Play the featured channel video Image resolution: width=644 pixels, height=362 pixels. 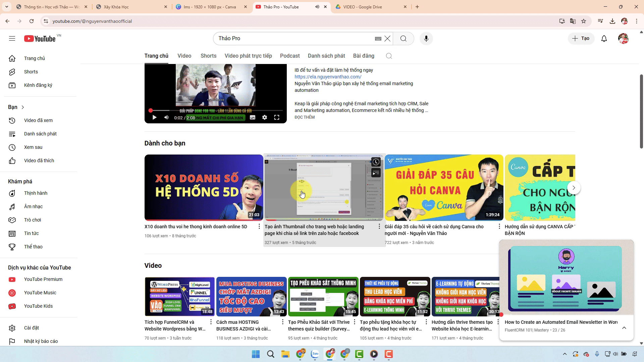click(154, 118)
